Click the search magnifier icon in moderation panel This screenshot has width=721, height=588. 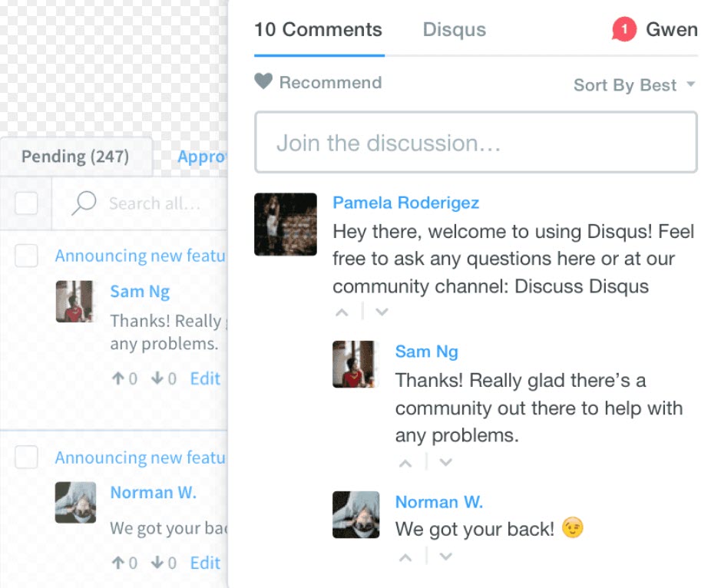click(x=84, y=203)
